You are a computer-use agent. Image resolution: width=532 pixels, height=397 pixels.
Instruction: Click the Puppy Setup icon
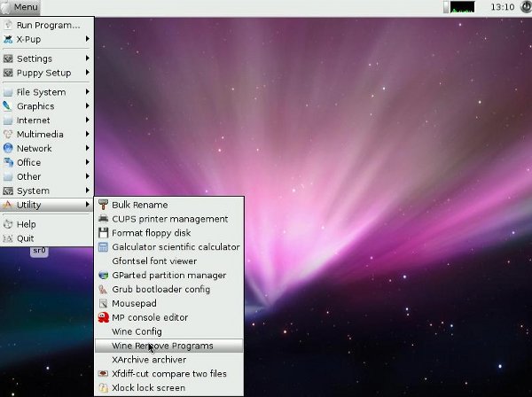(8, 73)
